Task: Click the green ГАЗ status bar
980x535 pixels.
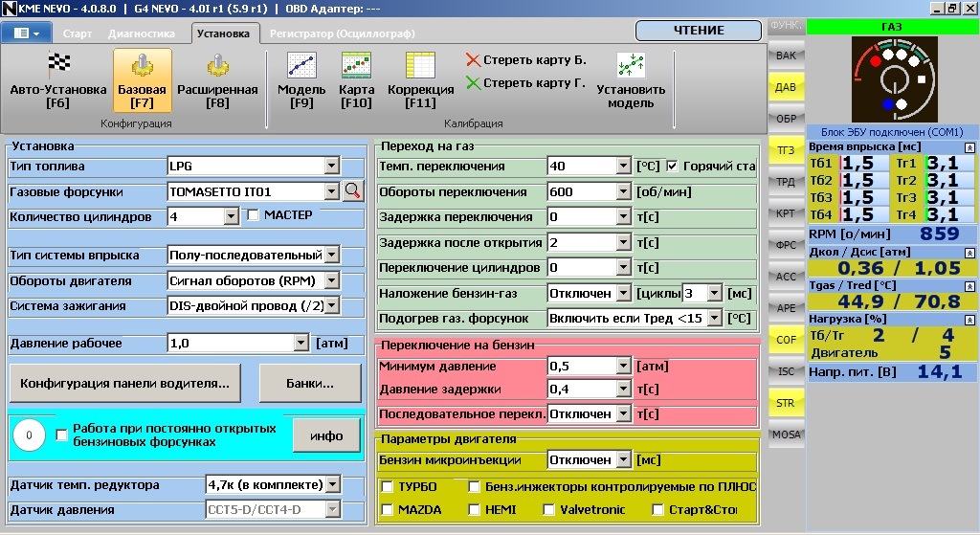Action: 892,27
